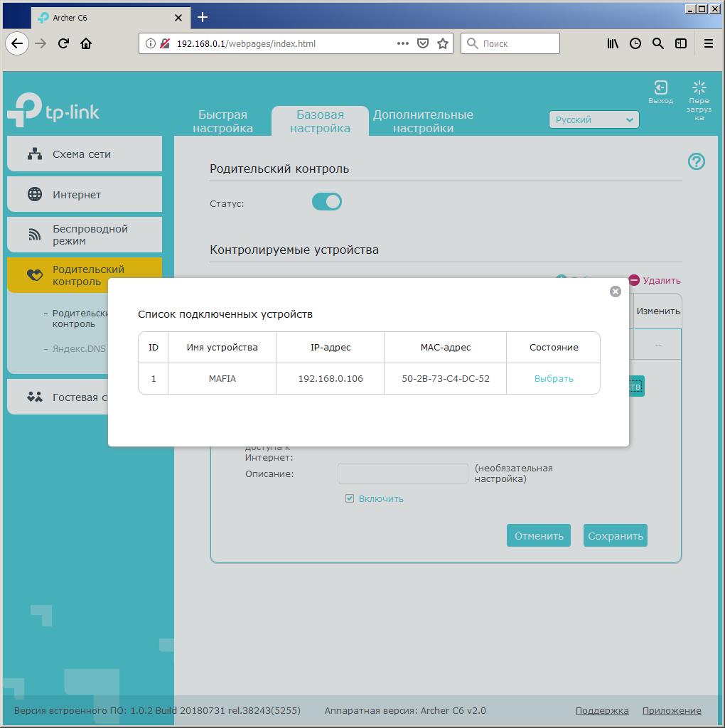
Task: Click the Описание input field
Action: 402,473
